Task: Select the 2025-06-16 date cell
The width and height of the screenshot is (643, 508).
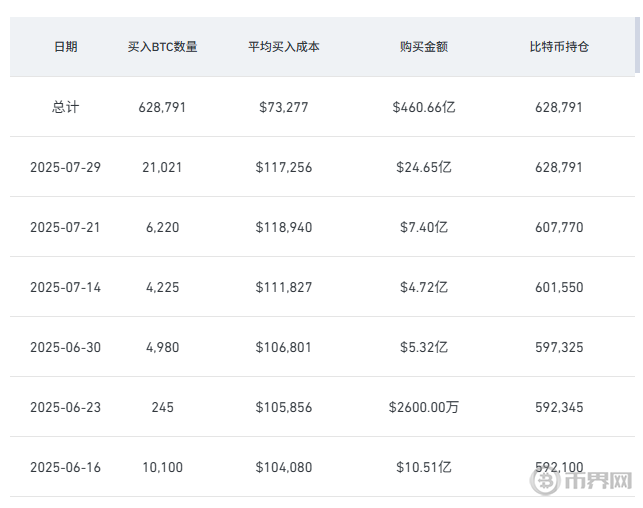Action: click(x=65, y=467)
